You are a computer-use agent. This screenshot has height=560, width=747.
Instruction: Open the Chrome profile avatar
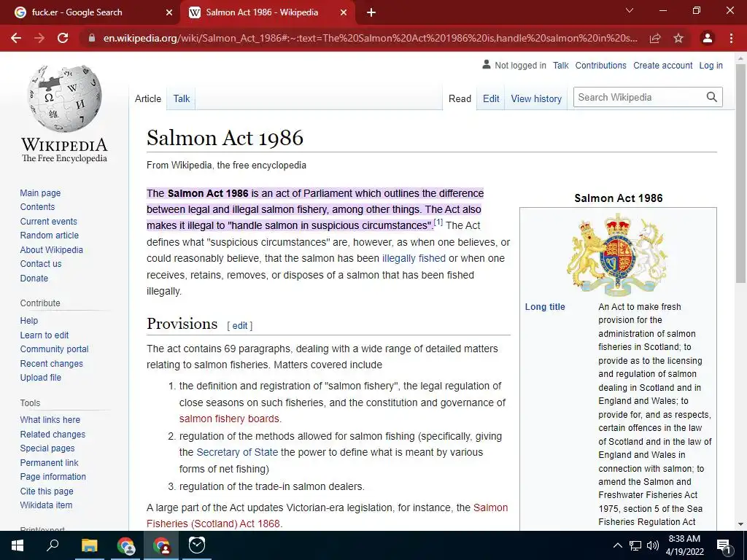point(708,38)
